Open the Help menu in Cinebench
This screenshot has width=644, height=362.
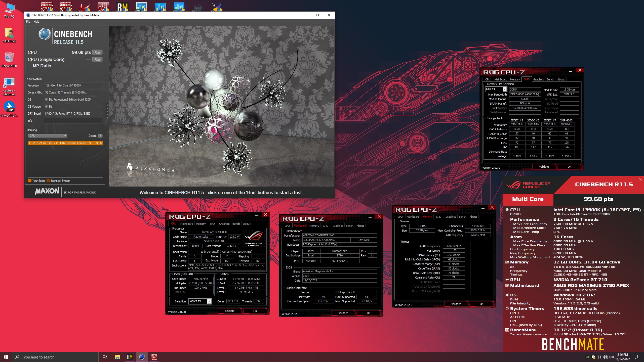point(36,22)
